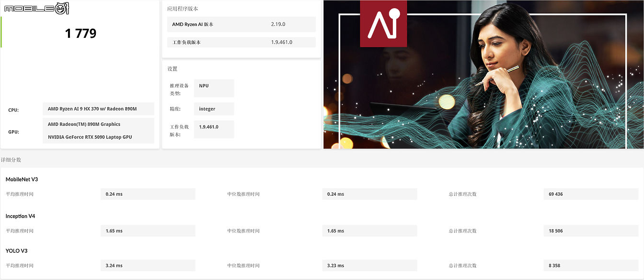Click MobileNet V3 "总计推理次数" label
This screenshot has width=644, height=280.
click(463, 194)
